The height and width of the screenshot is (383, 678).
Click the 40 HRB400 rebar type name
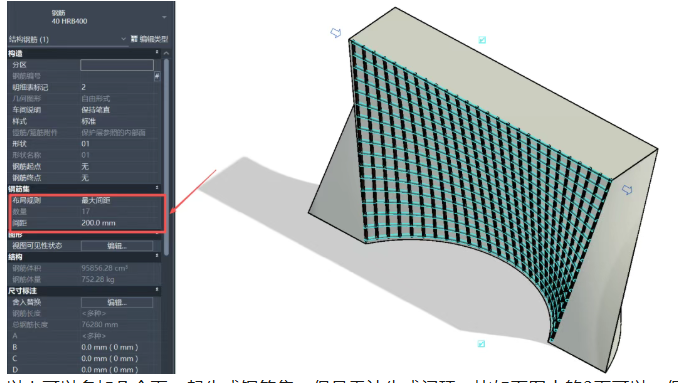tap(69, 21)
